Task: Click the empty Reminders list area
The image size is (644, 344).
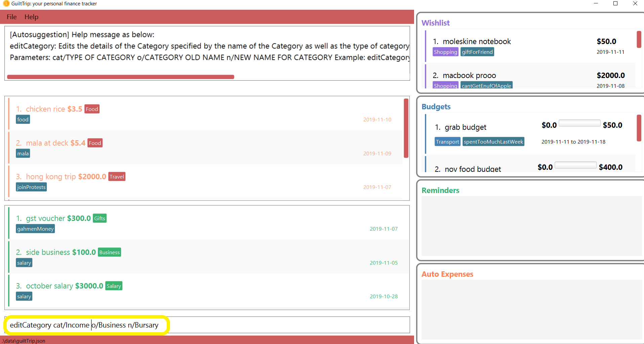Action: coord(531,226)
